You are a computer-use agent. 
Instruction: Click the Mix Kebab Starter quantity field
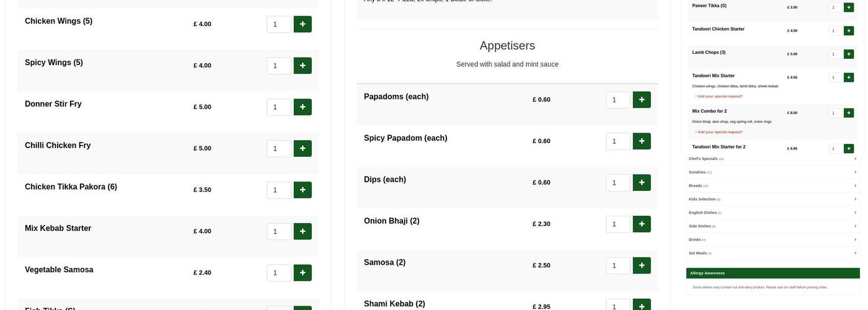click(278, 231)
